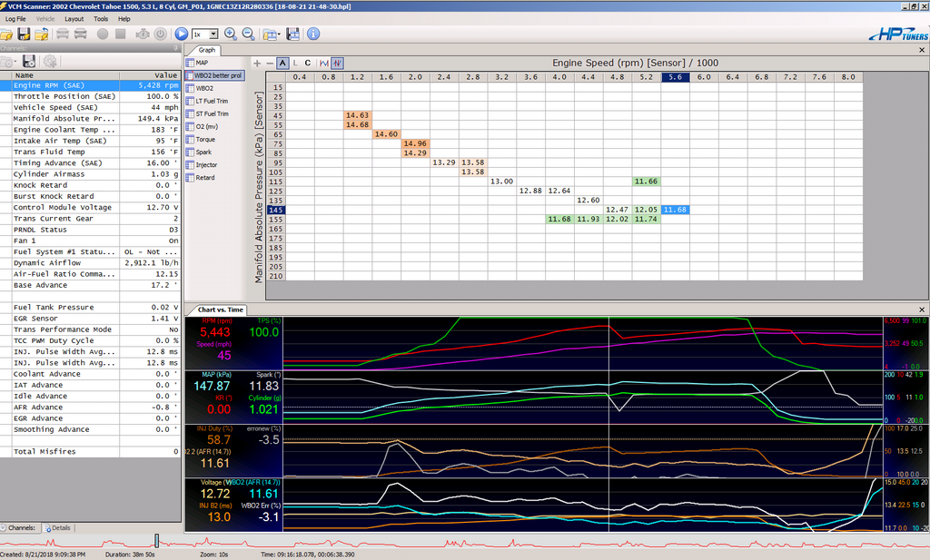Click the save layout icon
Screen dimensions: 930x560
click(x=293, y=34)
